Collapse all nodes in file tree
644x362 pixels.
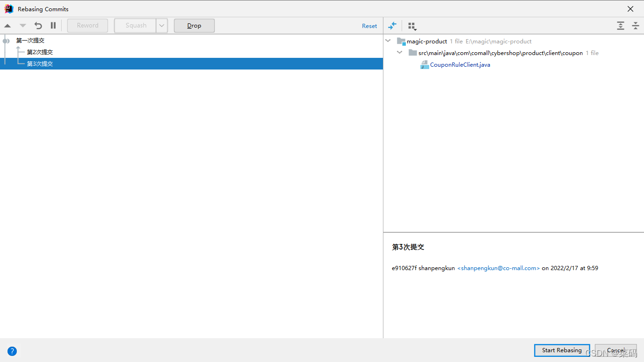tap(636, 26)
